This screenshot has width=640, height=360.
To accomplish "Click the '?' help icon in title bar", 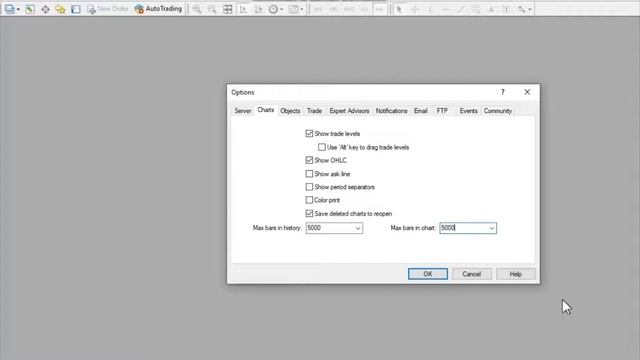I will click(x=503, y=92).
